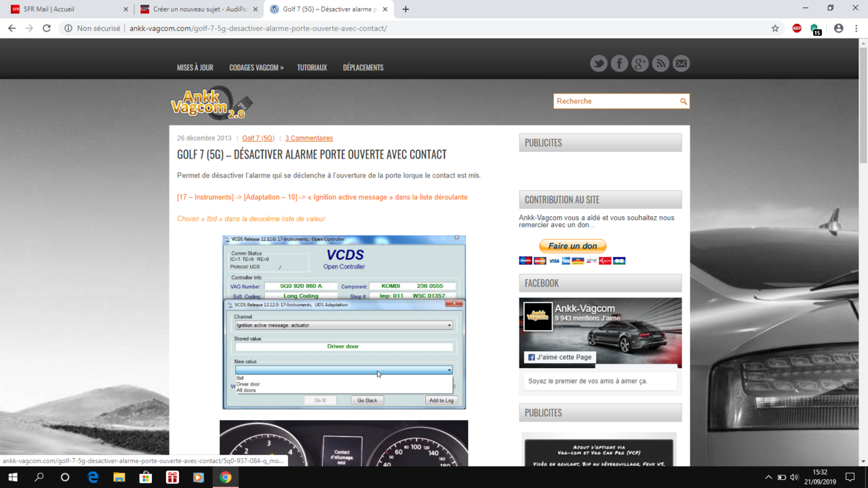Open Ankk-Vagcom Facebook page title

pyautogui.click(x=585, y=308)
